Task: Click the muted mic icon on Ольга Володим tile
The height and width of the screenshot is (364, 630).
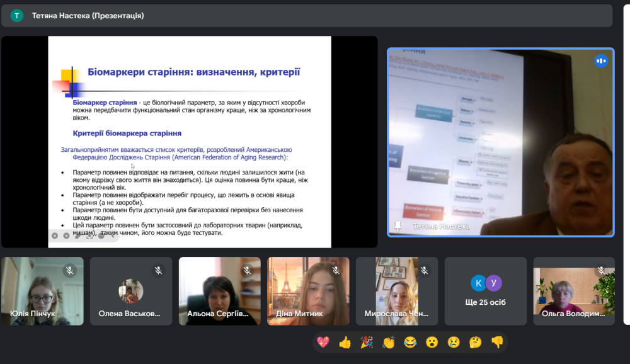Action: [x=602, y=271]
